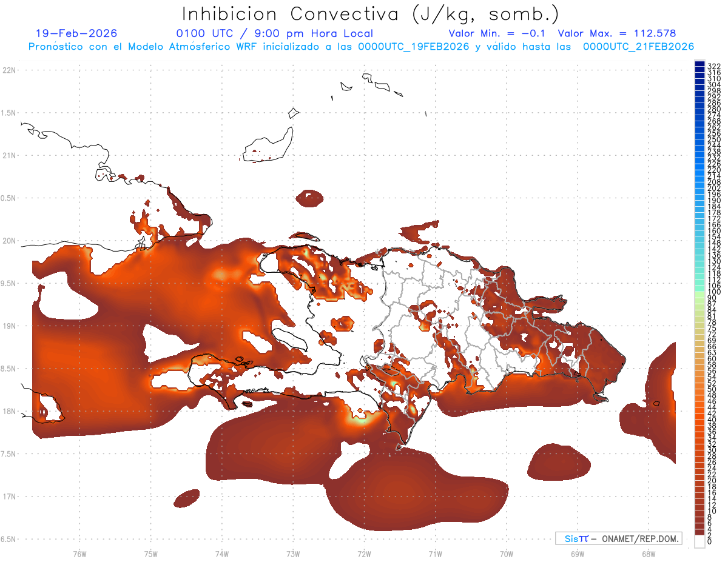The height and width of the screenshot is (562, 728).
Task: Click the 'ONAMET/REP.DOM.' credit text
Action: [640, 538]
